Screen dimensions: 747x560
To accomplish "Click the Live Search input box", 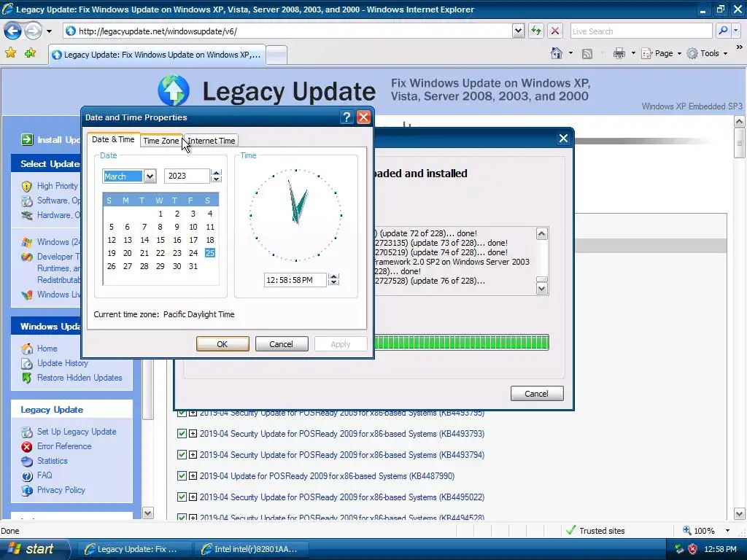I will click(640, 31).
